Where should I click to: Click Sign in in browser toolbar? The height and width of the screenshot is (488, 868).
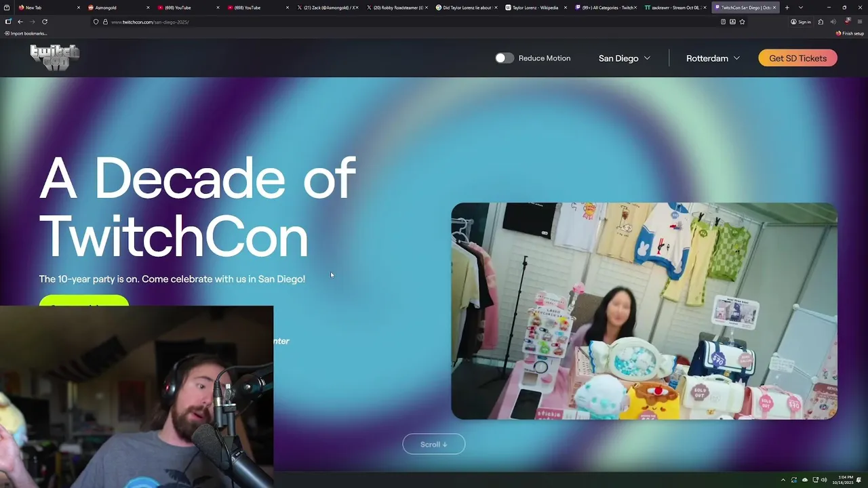coord(800,22)
